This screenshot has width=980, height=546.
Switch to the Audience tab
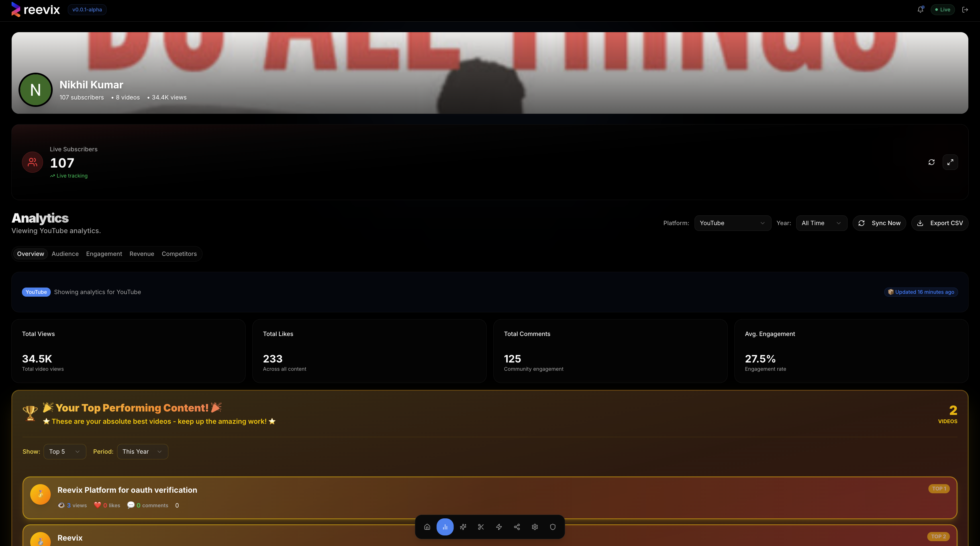coord(65,254)
